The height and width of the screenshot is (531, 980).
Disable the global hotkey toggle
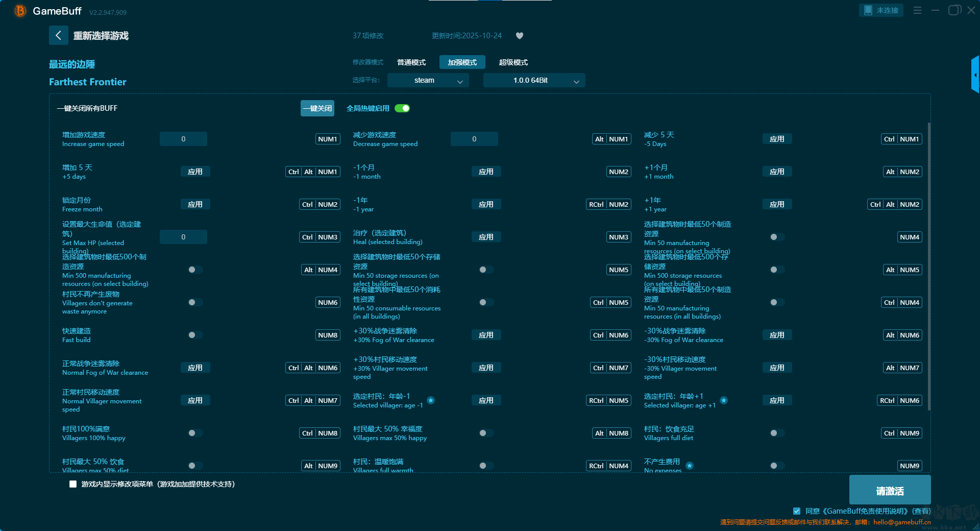coord(402,108)
